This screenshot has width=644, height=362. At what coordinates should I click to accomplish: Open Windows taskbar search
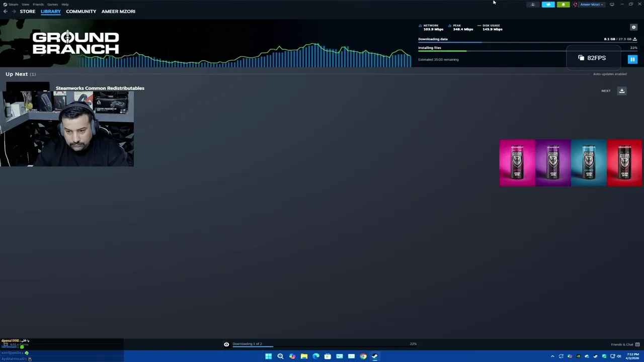[280, 356]
